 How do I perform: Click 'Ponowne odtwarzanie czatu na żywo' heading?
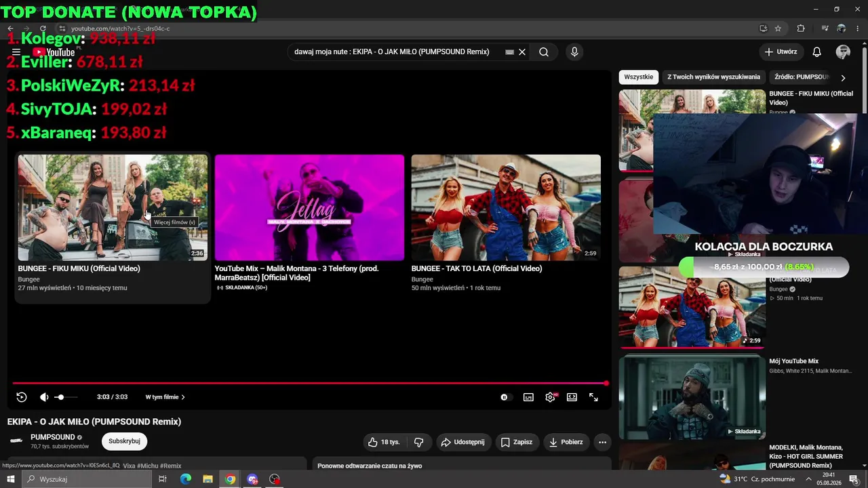370,466
